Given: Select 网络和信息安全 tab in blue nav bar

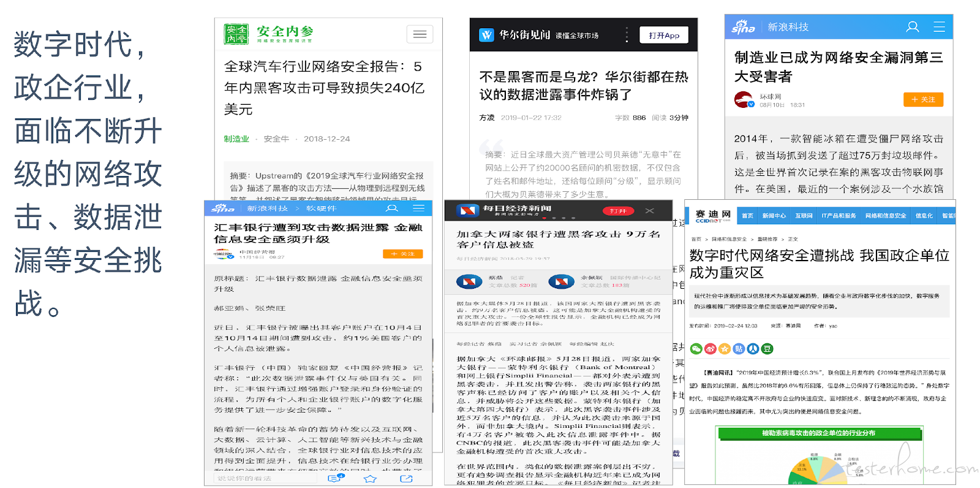Looking at the screenshot, I should click(x=886, y=216).
